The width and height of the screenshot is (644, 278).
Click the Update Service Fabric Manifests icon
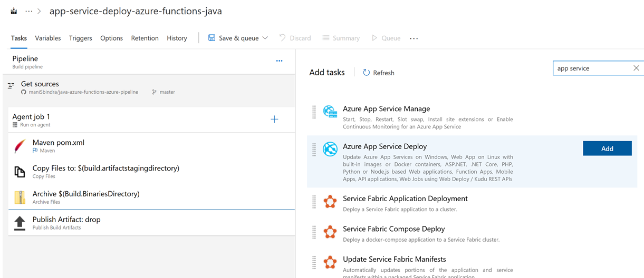[x=330, y=262]
